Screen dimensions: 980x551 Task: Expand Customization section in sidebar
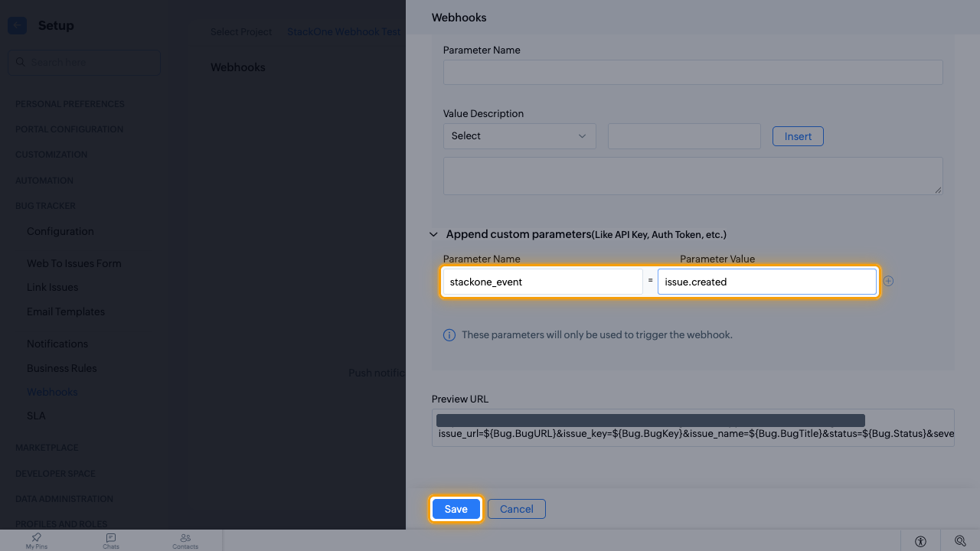51,155
